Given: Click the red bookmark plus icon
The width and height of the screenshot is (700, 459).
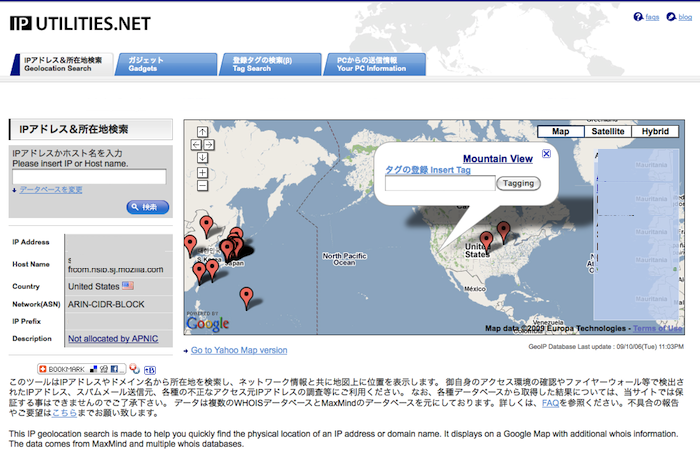Looking at the screenshot, I should pos(43,369).
